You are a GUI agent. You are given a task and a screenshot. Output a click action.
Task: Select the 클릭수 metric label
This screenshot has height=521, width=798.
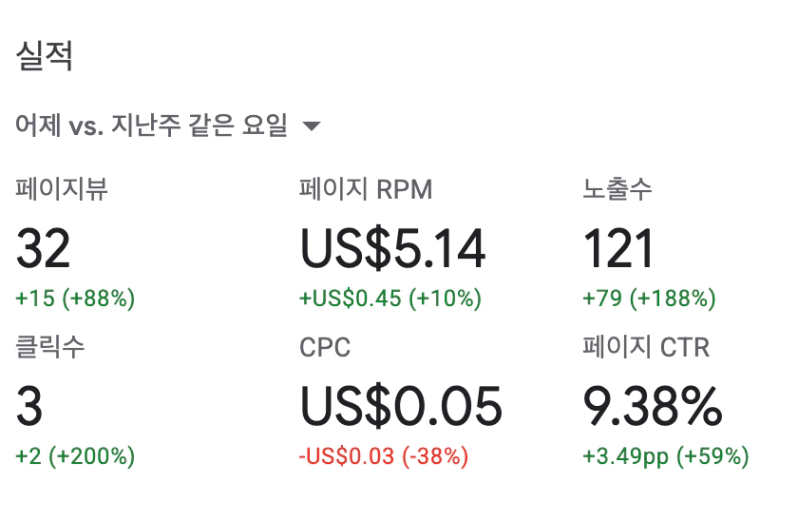(50, 348)
